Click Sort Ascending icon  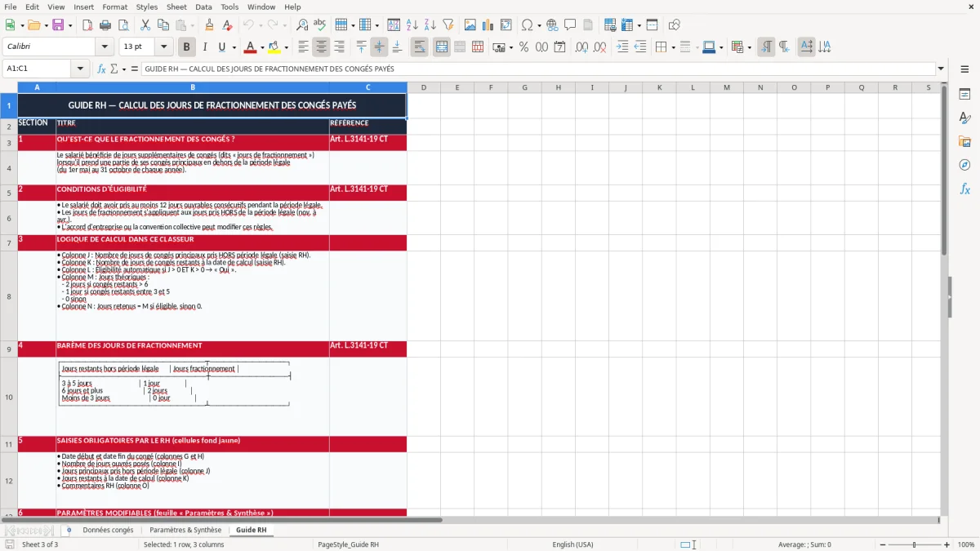(x=412, y=25)
